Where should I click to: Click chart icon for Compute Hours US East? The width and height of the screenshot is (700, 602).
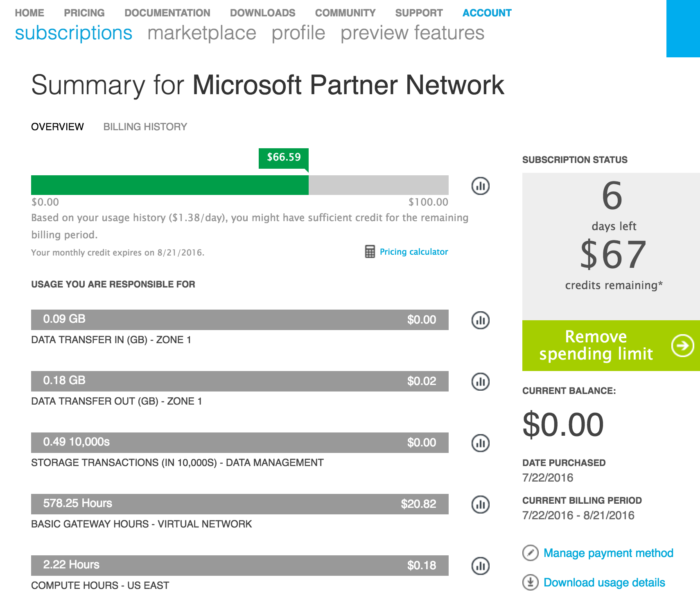click(480, 566)
